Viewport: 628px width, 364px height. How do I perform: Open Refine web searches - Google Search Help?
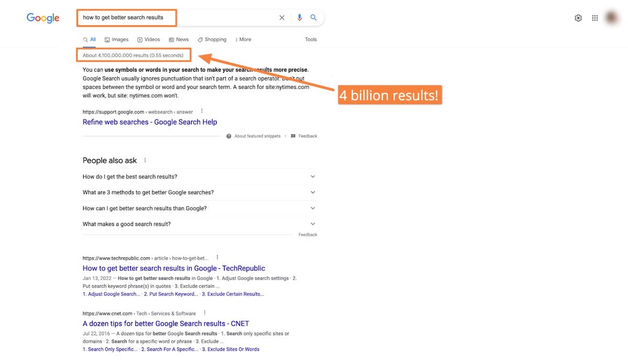[x=150, y=122]
